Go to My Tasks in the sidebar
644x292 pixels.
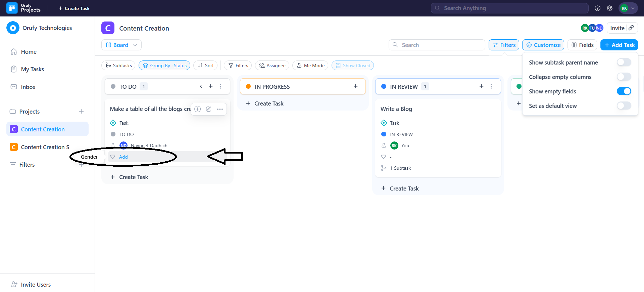pos(32,69)
